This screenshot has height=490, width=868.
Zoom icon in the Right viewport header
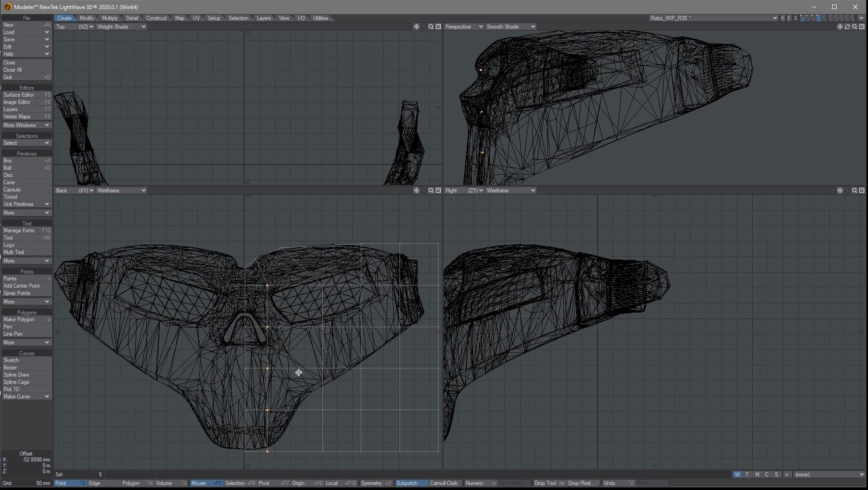click(854, 191)
